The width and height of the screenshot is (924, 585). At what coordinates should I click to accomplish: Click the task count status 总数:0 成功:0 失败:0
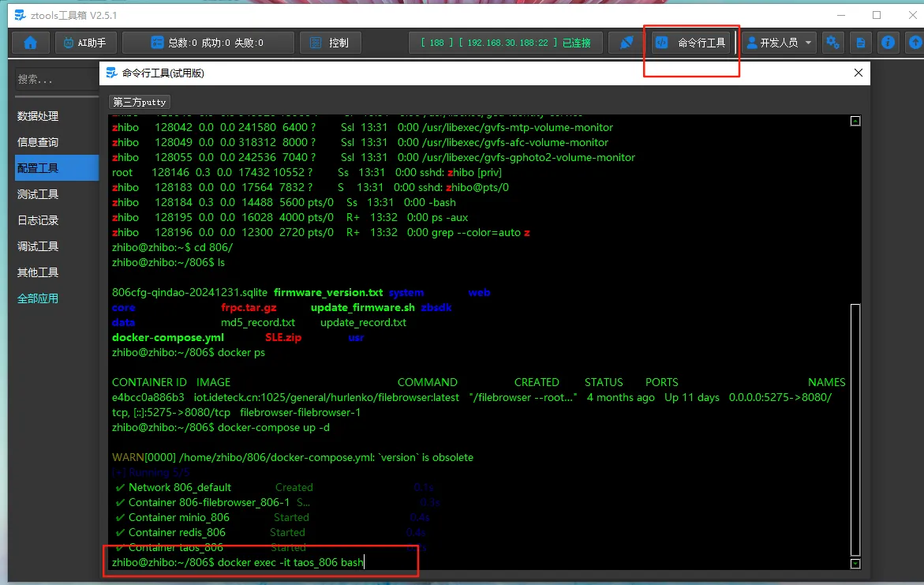click(x=208, y=43)
